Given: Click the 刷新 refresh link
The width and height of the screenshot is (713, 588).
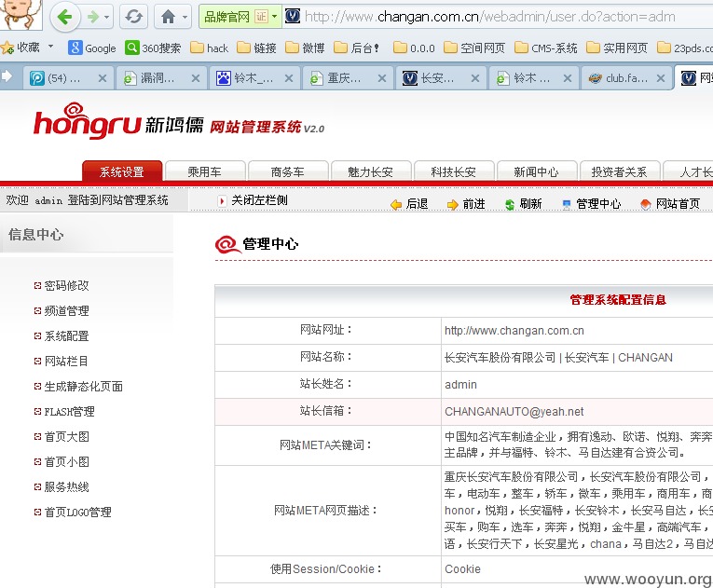Looking at the screenshot, I should pos(524,204).
